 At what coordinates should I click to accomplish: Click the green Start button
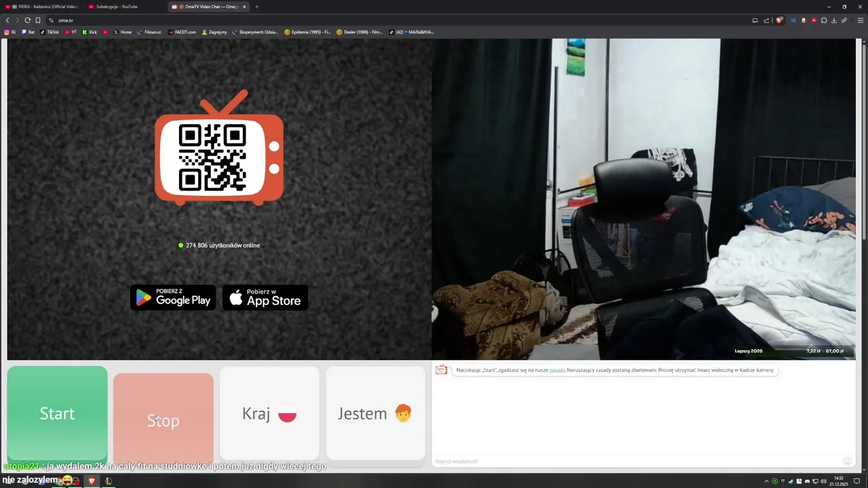pyautogui.click(x=57, y=413)
